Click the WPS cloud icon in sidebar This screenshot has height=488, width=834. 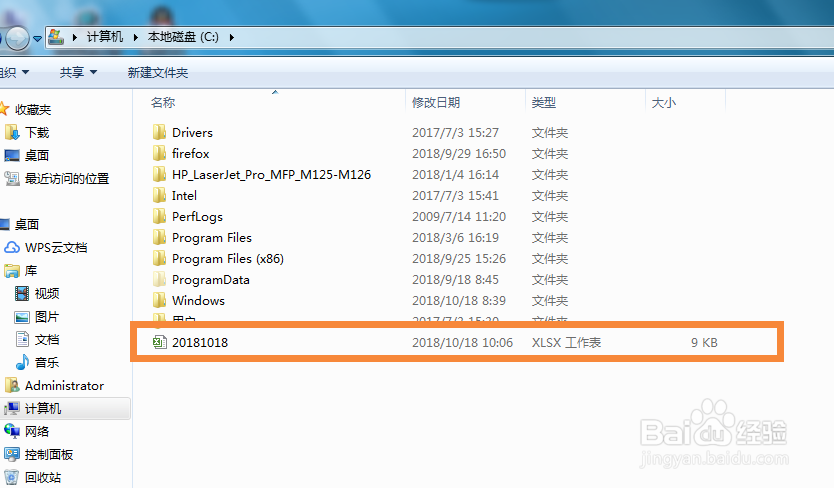[x=12, y=247]
